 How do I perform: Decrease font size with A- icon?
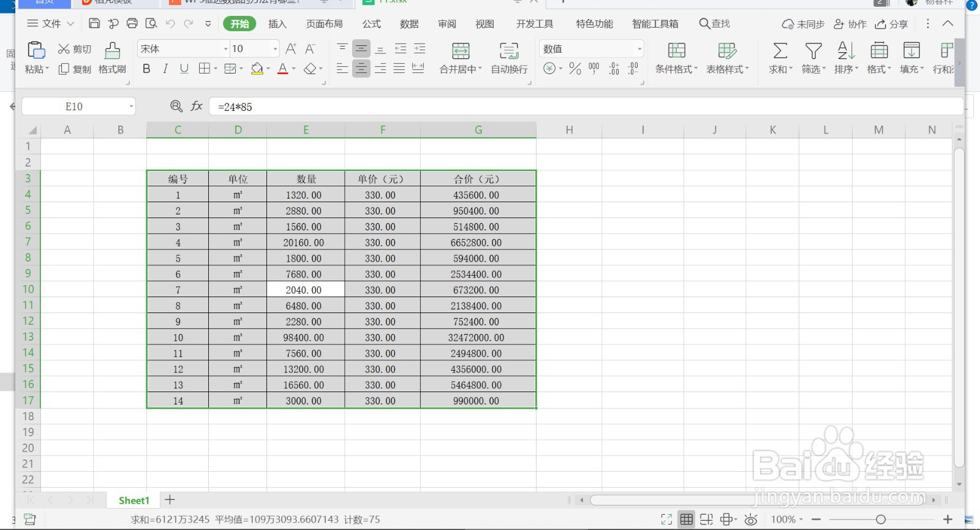311,48
